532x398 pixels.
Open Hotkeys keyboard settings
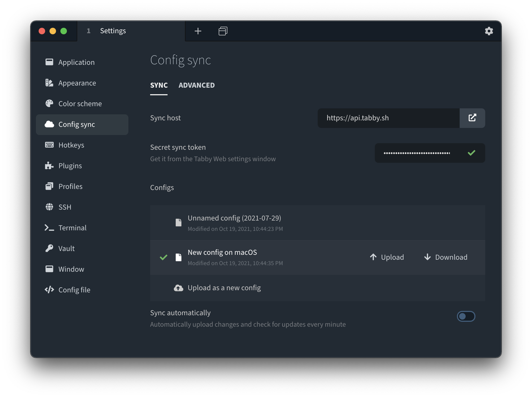[71, 145]
